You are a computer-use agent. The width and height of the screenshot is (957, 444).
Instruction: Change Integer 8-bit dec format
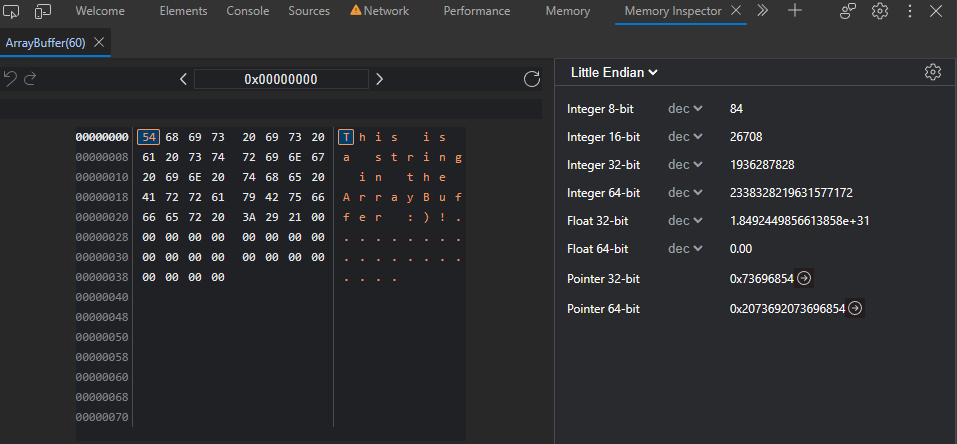pos(686,108)
